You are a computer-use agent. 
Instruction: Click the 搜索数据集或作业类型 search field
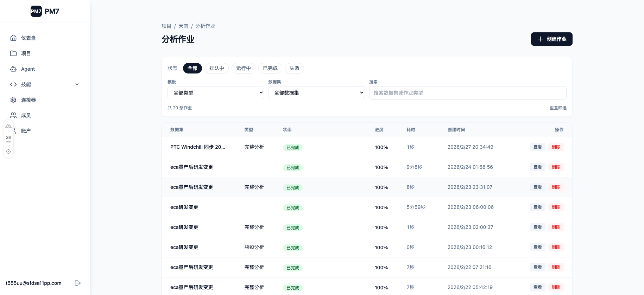click(468, 93)
